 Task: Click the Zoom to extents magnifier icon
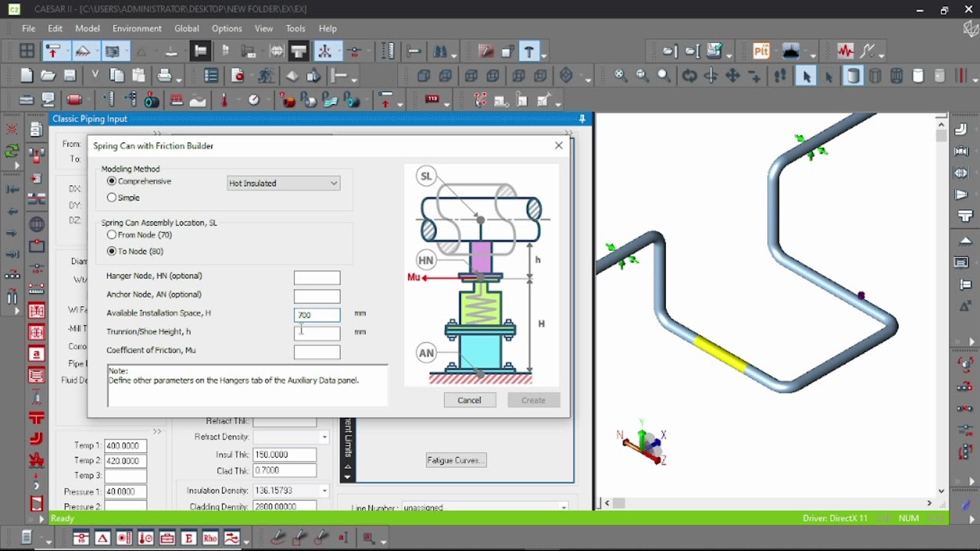point(621,76)
